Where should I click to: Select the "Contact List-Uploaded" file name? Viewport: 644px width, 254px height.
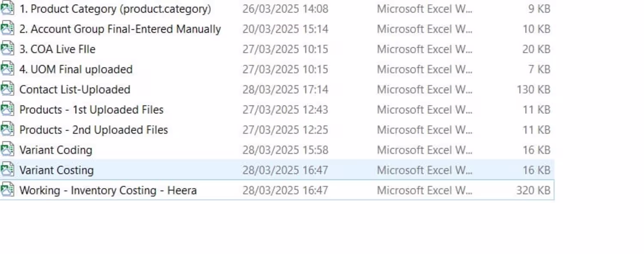[x=75, y=90]
